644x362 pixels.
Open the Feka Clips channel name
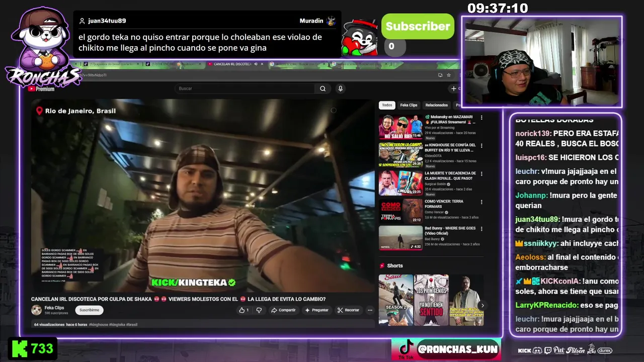click(54, 308)
